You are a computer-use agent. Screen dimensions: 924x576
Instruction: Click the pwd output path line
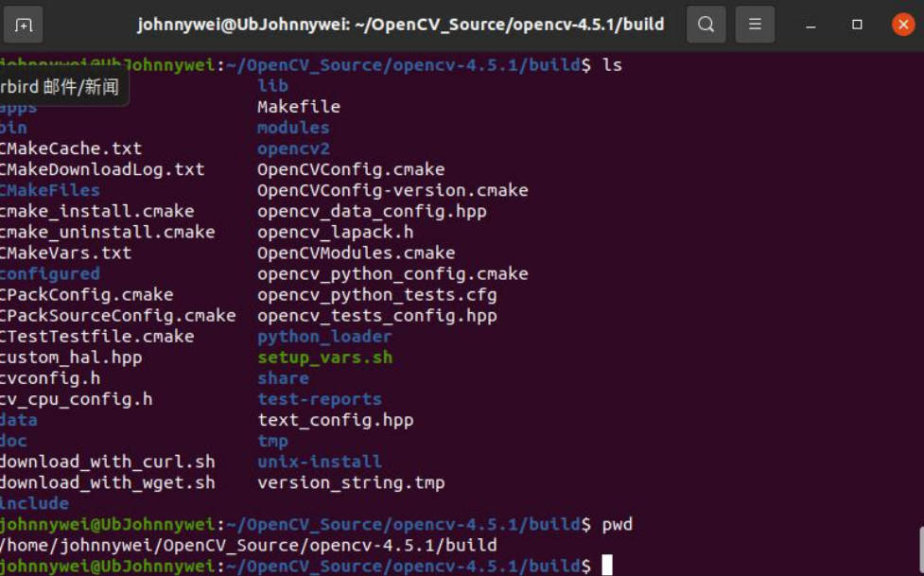[248, 545]
